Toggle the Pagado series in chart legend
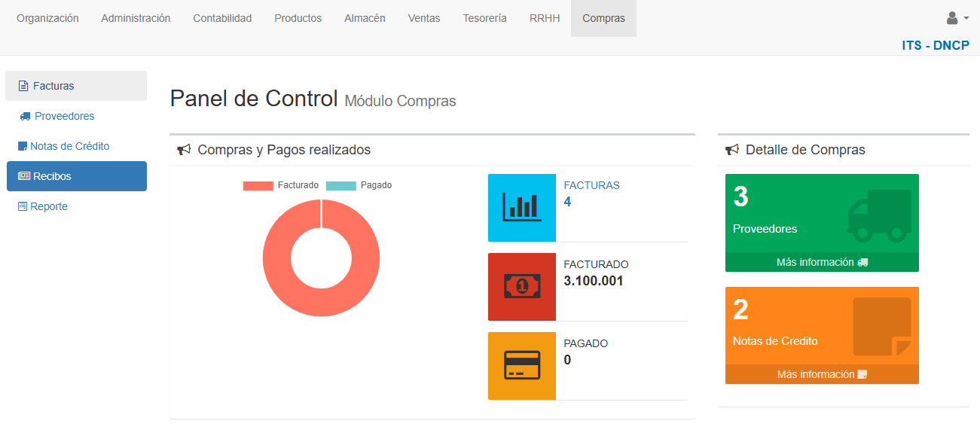This screenshot has height=445, width=980. click(x=359, y=185)
